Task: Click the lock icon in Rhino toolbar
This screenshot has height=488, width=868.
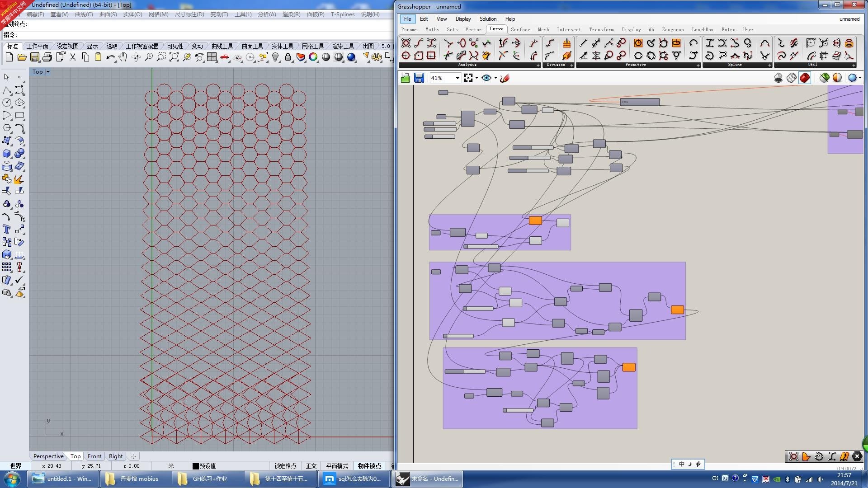Action: (x=288, y=57)
